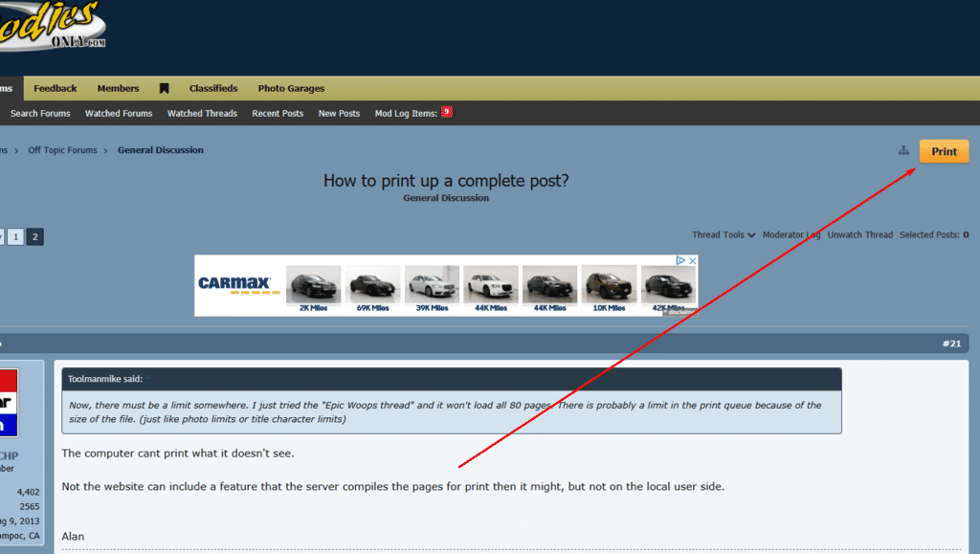This screenshot has width=980, height=554.
Task: Click the bookmark icon in the navigation bar
Action: (x=164, y=89)
